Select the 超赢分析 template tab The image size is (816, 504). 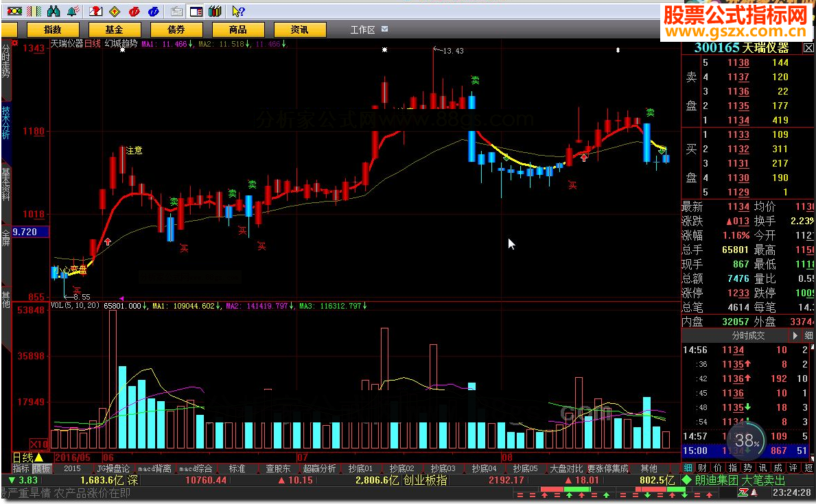pyautogui.click(x=319, y=468)
